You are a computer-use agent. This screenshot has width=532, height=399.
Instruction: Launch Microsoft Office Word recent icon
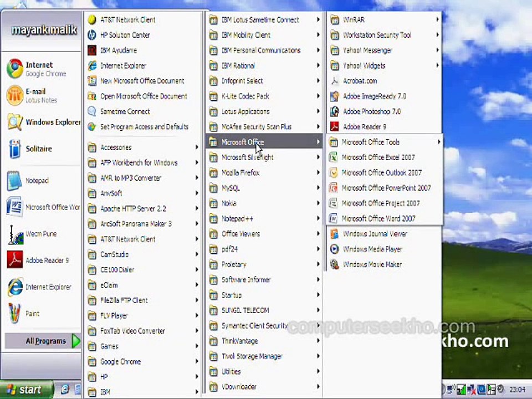click(x=14, y=207)
